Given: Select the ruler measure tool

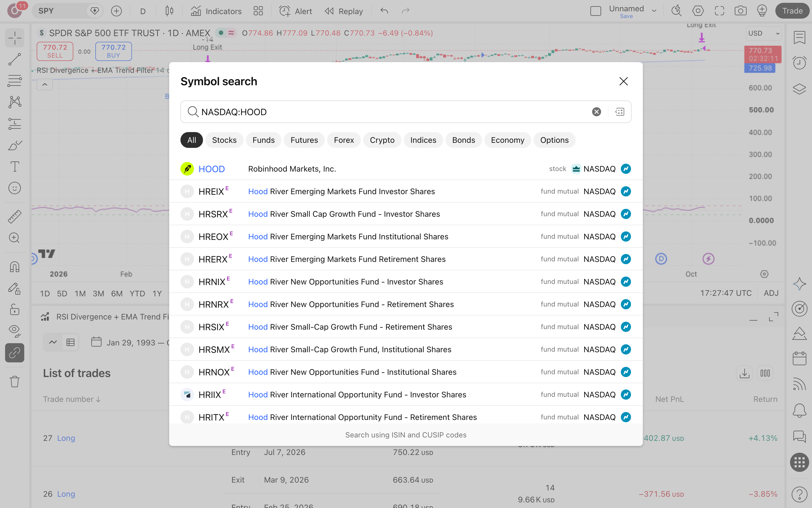Looking at the screenshot, I should (14, 216).
